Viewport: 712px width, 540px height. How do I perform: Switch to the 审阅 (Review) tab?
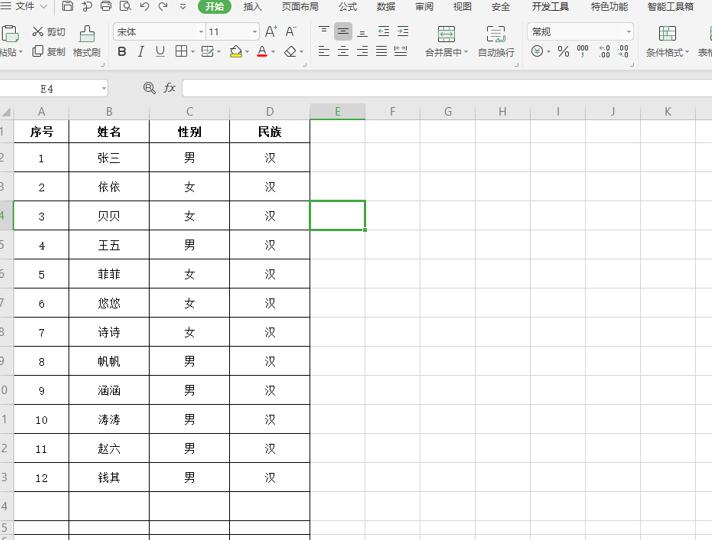[x=424, y=6]
